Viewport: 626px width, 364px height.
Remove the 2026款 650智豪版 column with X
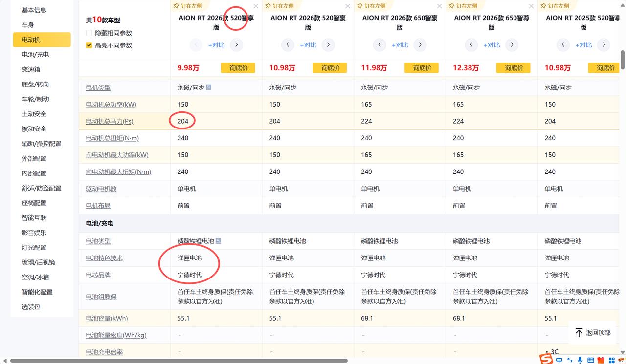click(x=439, y=6)
